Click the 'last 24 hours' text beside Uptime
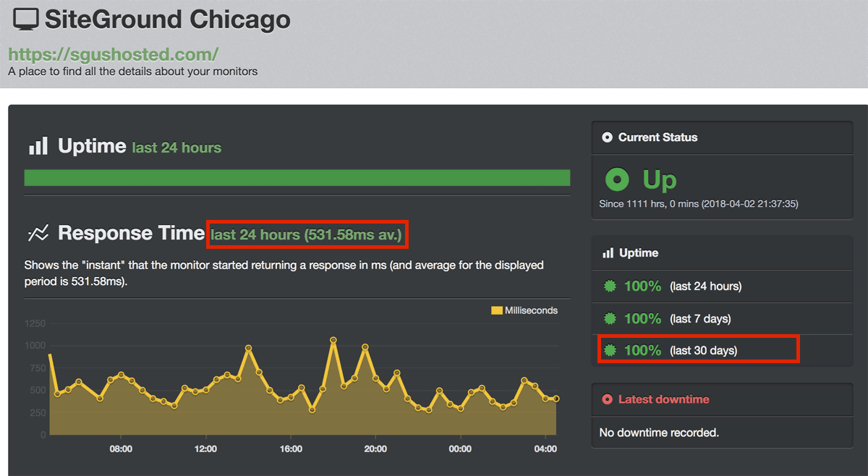868x476 pixels. 176,148
